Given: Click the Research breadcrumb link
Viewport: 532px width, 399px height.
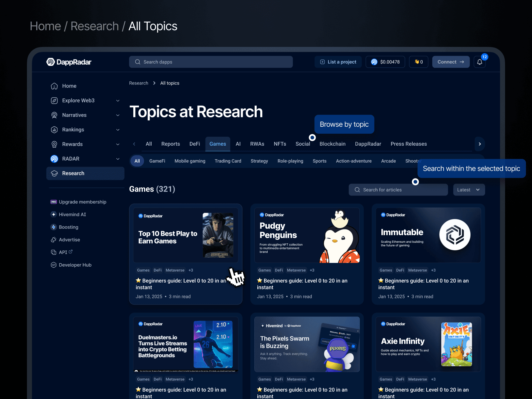Looking at the screenshot, I should point(139,83).
